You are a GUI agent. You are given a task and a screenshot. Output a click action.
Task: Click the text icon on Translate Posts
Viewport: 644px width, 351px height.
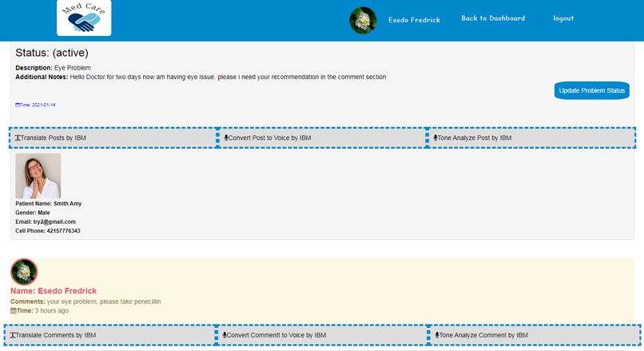click(x=18, y=138)
